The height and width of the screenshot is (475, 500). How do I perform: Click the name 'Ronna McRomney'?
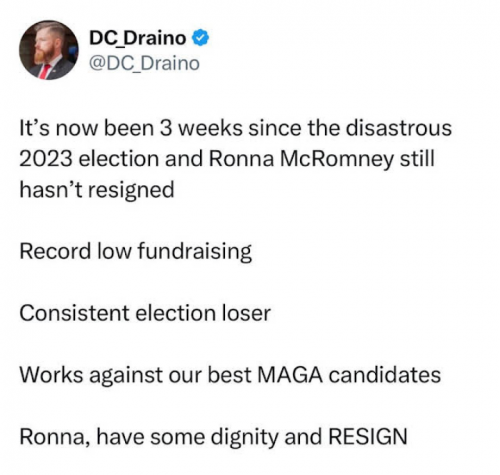pos(301,159)
